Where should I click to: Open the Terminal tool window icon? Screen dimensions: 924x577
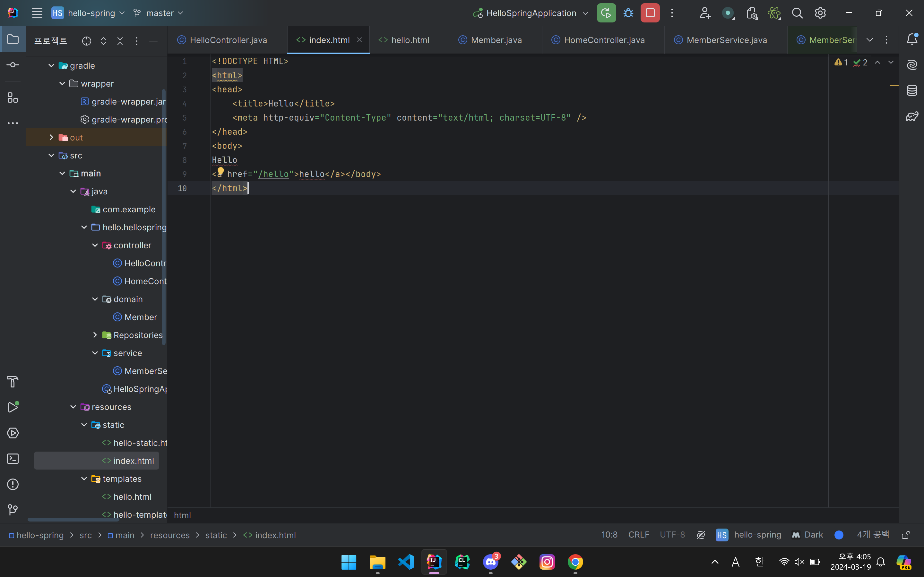13,458
